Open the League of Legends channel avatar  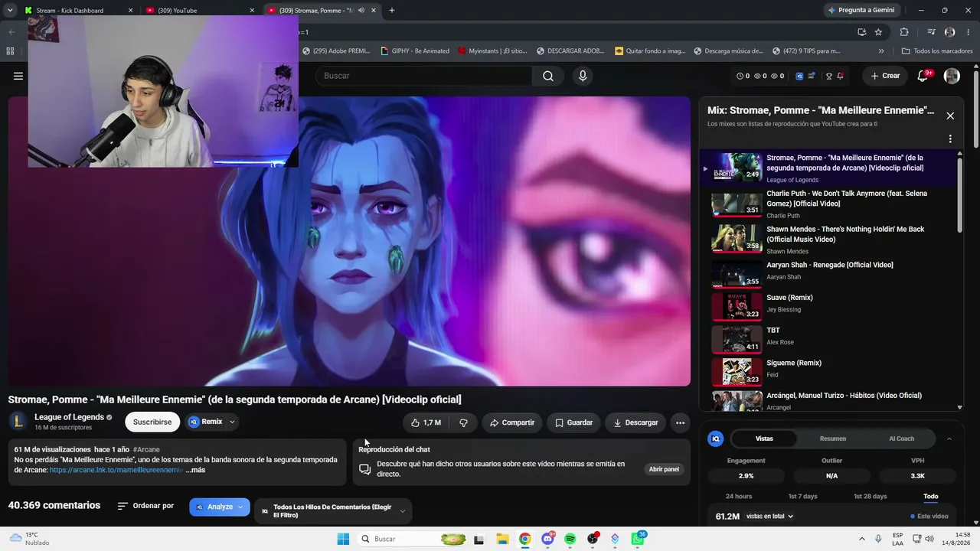[18, 422]
